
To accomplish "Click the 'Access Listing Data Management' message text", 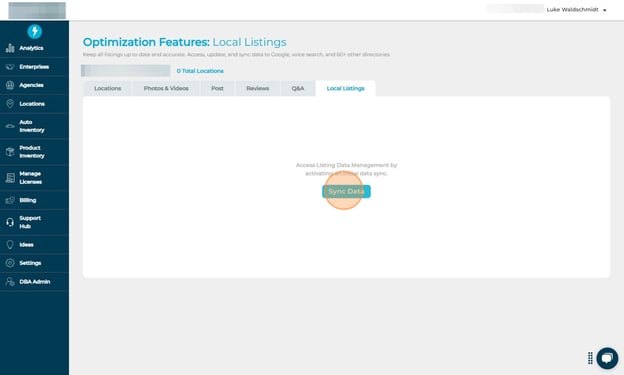I will pyautogui.click(x=346, y=169).
